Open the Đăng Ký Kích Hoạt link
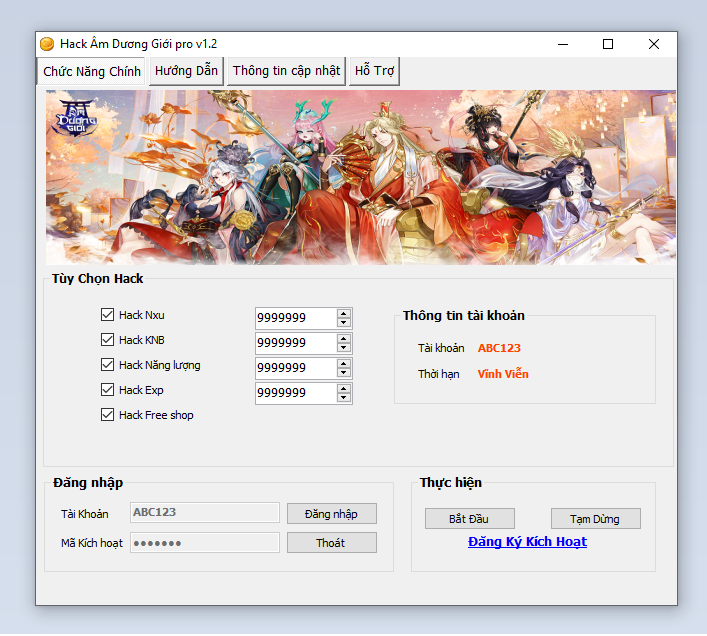The image size is (707, 636). click(527, 542)
